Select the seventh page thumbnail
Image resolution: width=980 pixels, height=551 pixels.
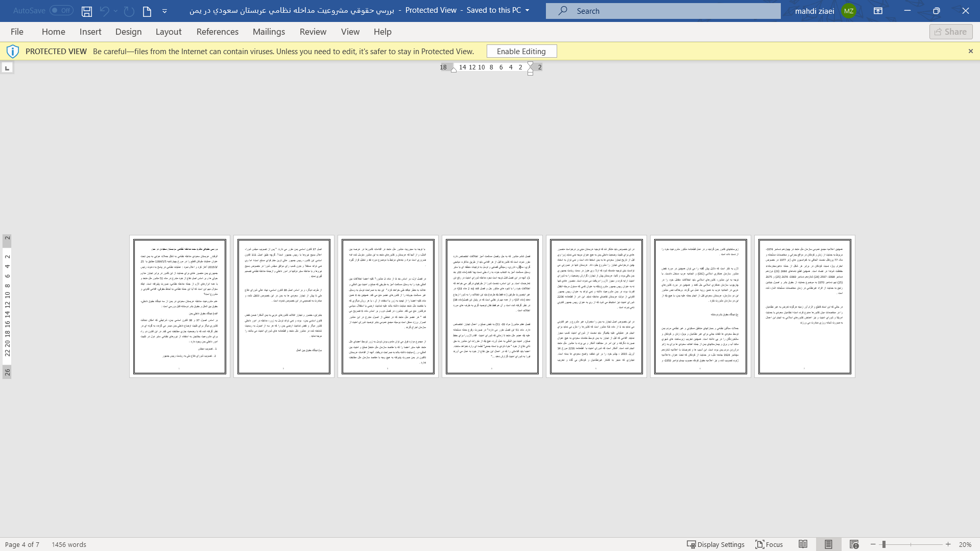click(805, 306)
